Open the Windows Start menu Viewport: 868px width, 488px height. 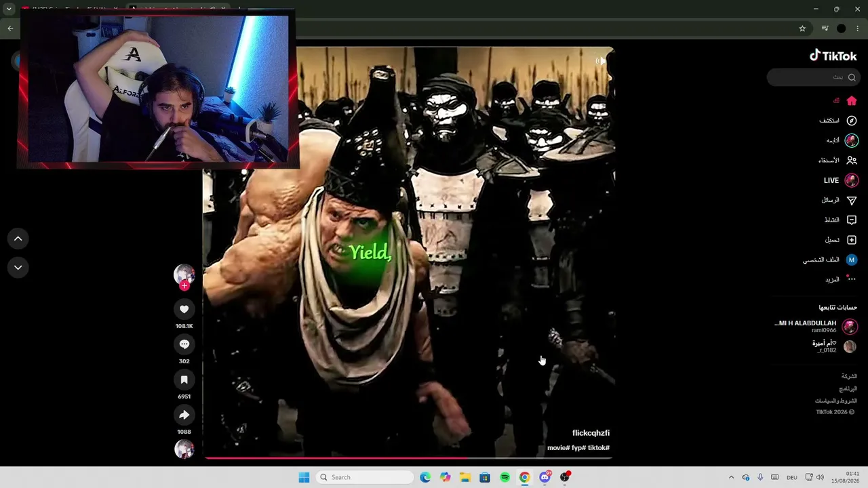pos(304,477)
